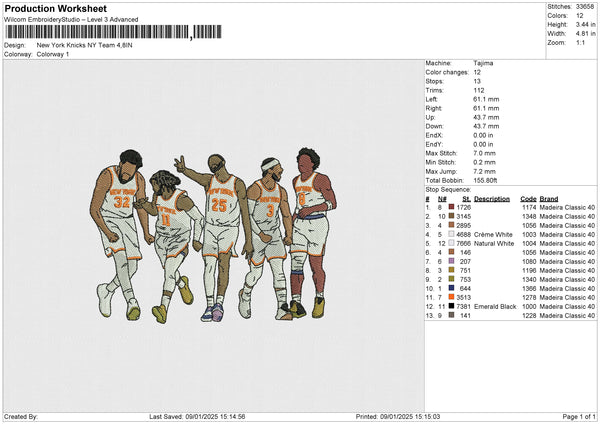Select the Wilcom EmbroideryStudio Level 3 Advanced line

pyautogui.click(x=71, y=20)
